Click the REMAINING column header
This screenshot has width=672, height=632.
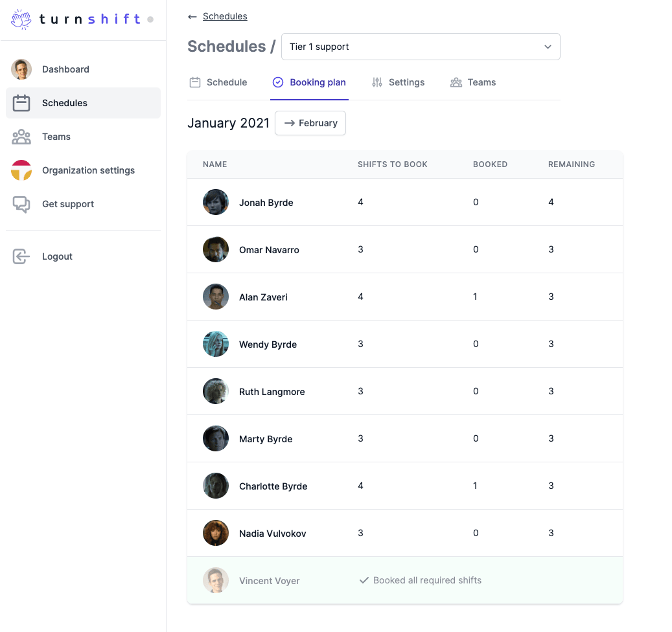point(572,164)
